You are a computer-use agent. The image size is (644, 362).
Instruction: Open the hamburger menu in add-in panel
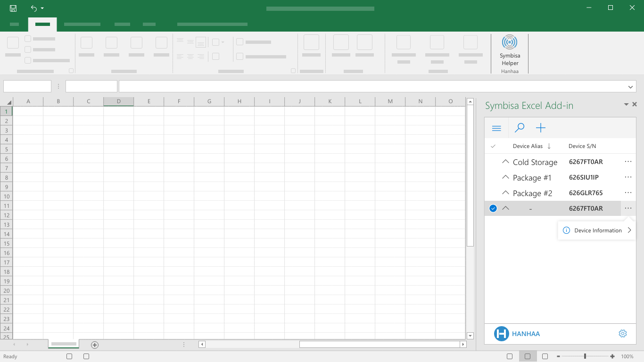pos(496,128)
